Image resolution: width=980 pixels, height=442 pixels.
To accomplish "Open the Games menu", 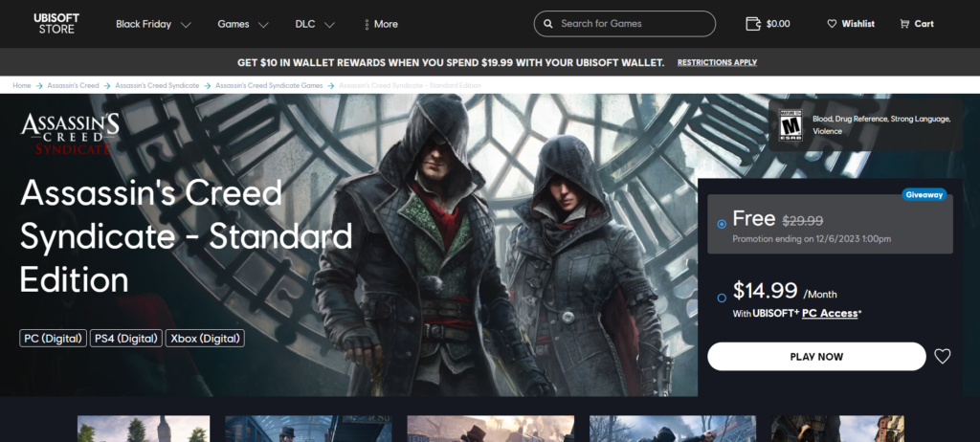I will click(234, 24).
